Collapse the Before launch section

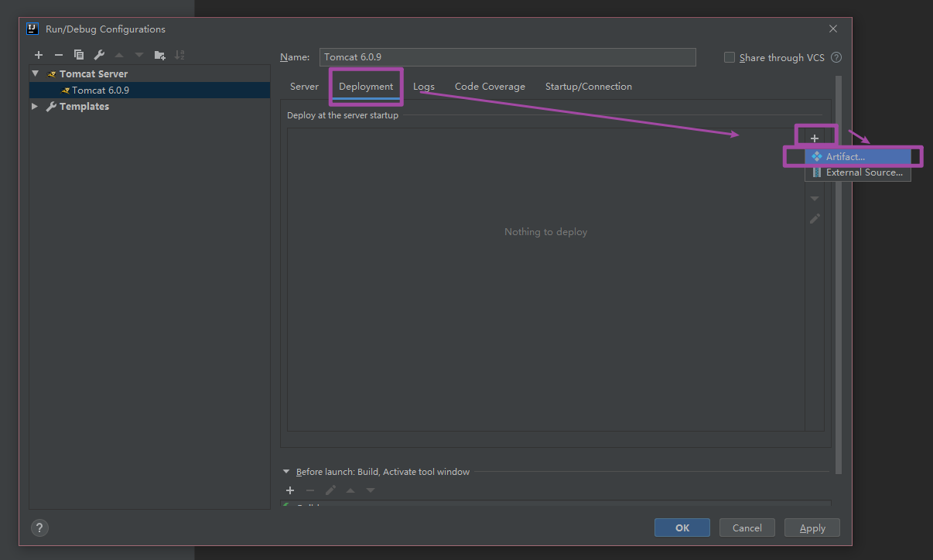[286, 472]
